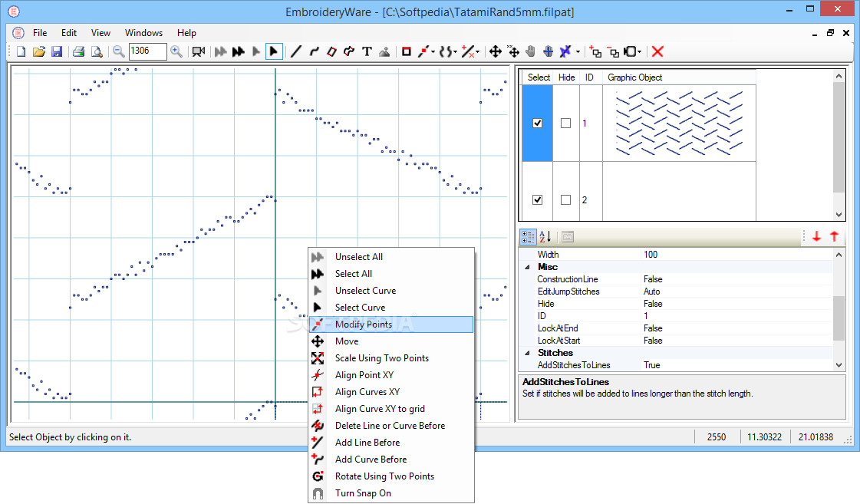
Task: Zoom in with the magnifier plus icon
Action: (x=176, y=51)
